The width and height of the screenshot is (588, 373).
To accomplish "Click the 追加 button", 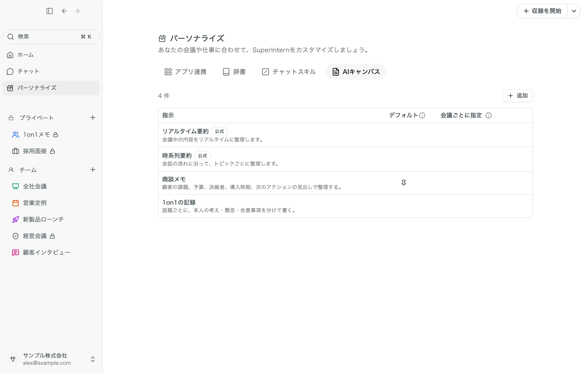I will 517,96.
